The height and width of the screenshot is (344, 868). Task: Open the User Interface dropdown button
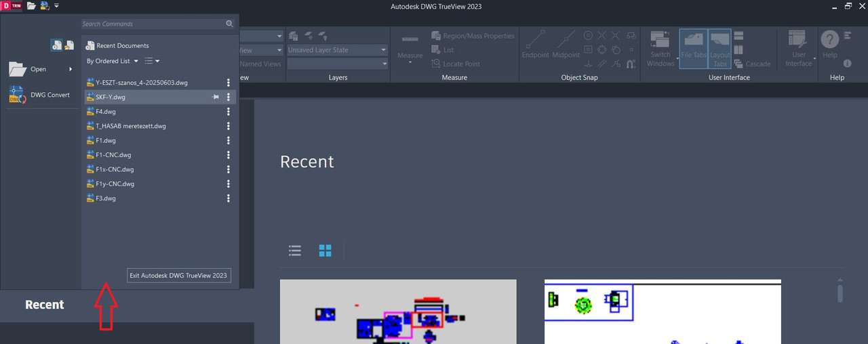[799, 49]
